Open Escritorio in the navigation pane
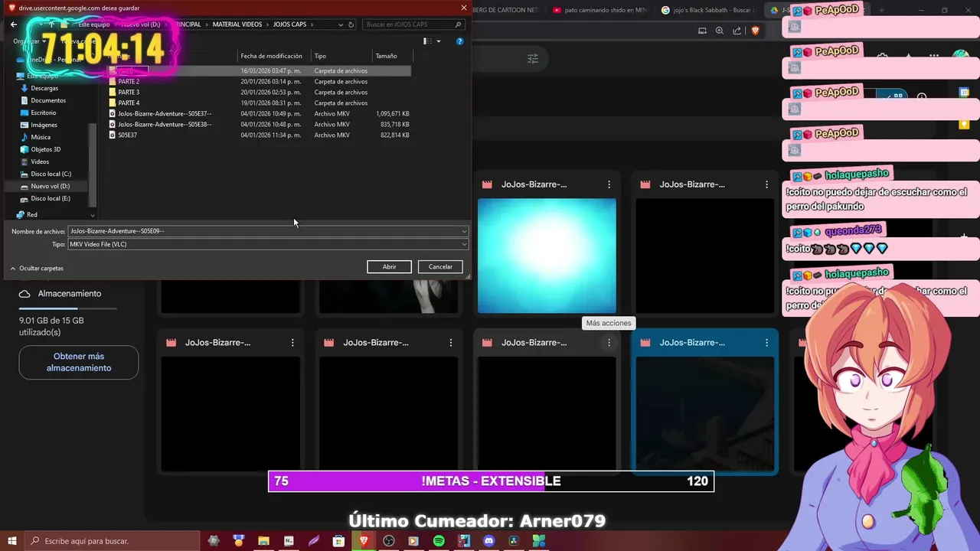980x551 pixels. point(44,112)
